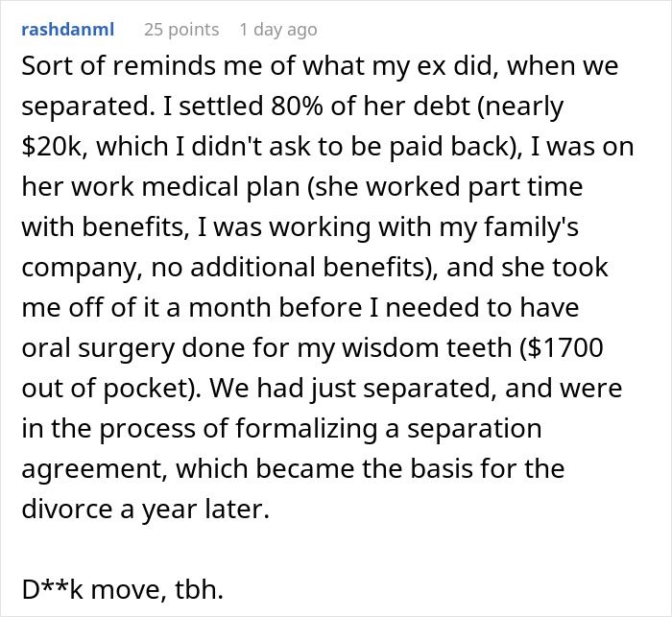Click the '1 day ago' timestamp

point(277,30)
